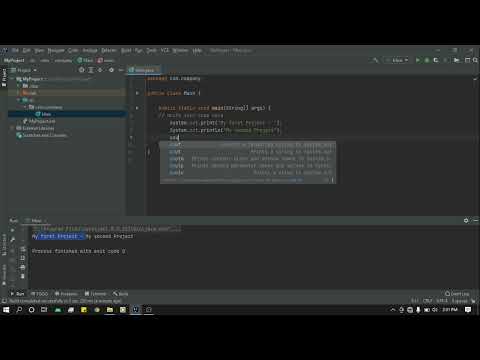Image resolution: width=480 pixels, height=360 pixels.
Task: Open the Run menu
Action: [138, 51]
